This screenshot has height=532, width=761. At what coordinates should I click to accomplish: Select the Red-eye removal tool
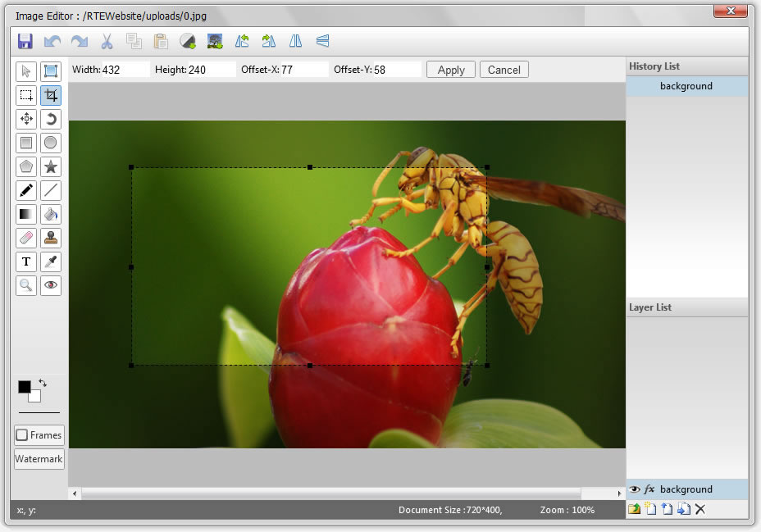click(51, 286)
